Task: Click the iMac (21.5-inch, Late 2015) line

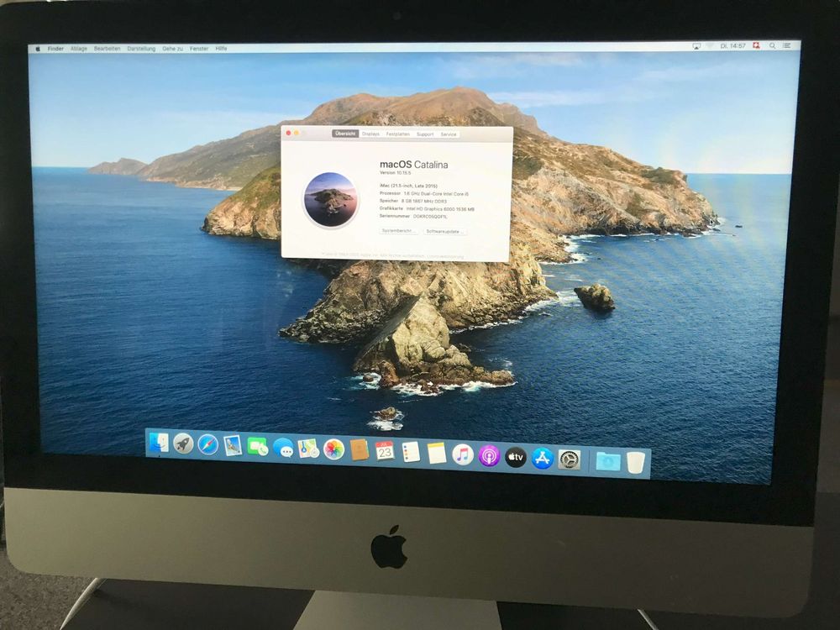Action: pyautogui.click(x=408, y=186)
